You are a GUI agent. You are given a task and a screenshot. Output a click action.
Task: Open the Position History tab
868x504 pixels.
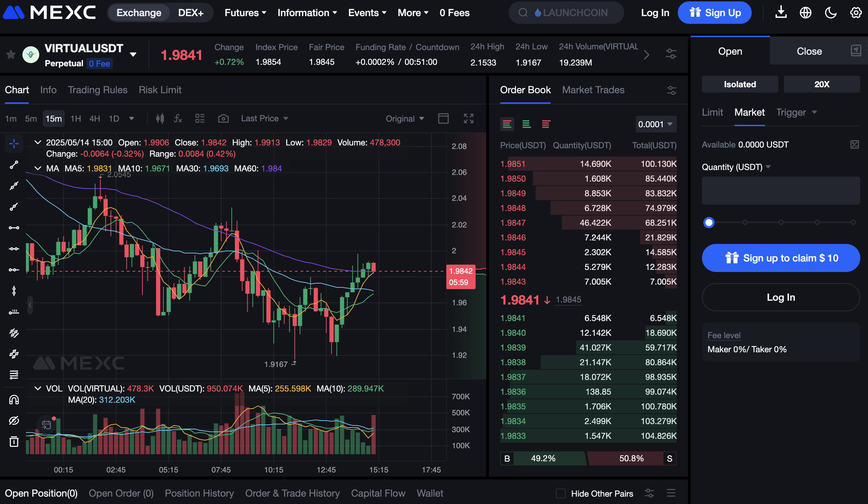click(x=199, y=493)
